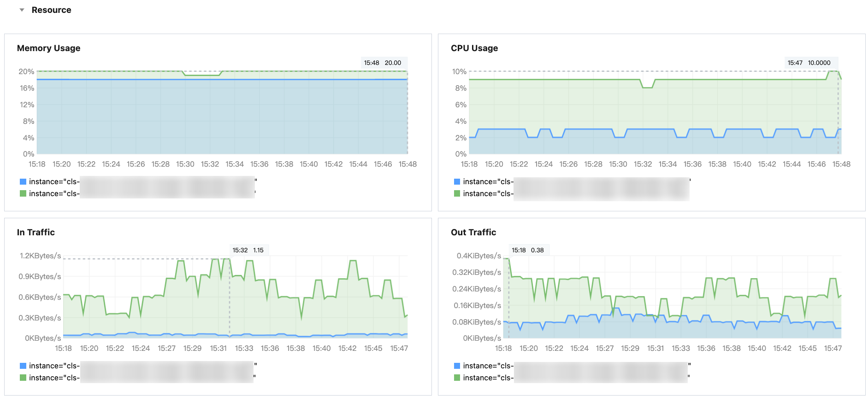
Task: Select the Memory Usage panel title
Action: tap(48, 48)
